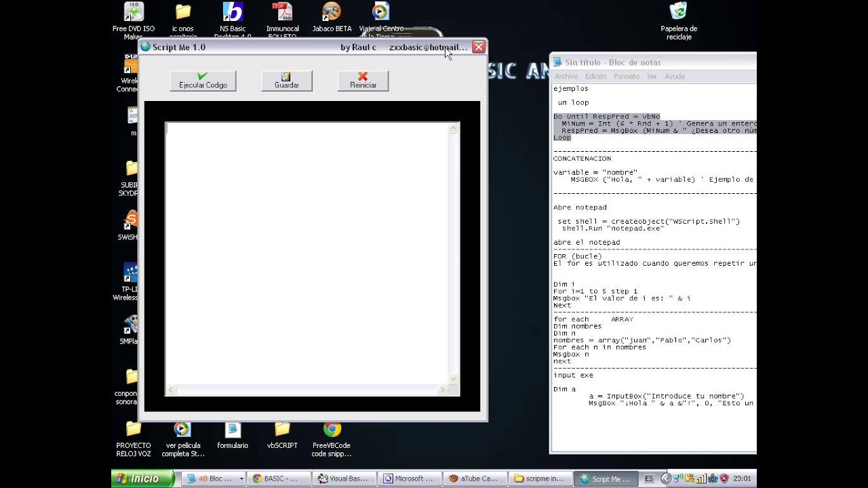Click the horizontal scrollbar right arrow in the code box
Image resolution: width=868 pixels, height=488 pixels.
[442, 390]
